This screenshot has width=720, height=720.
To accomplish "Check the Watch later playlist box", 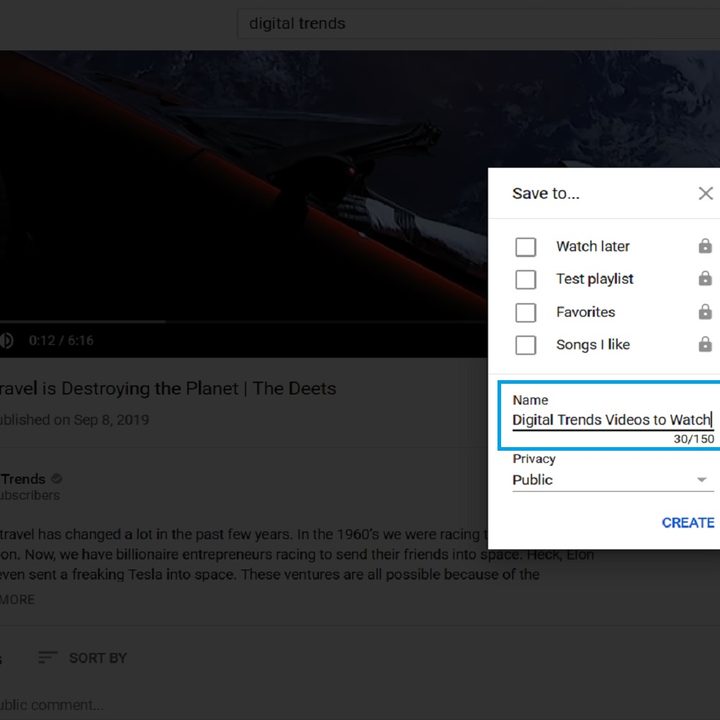I will tap(525, 247).
